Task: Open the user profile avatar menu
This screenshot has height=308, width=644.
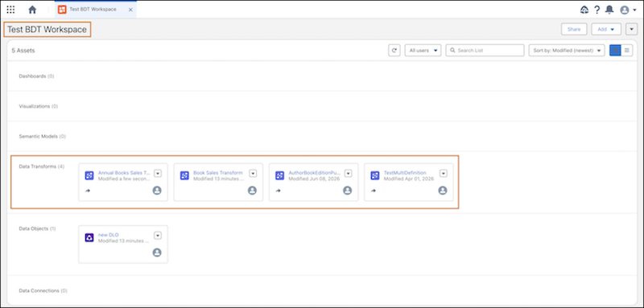Action: click(x=627, y=10)
